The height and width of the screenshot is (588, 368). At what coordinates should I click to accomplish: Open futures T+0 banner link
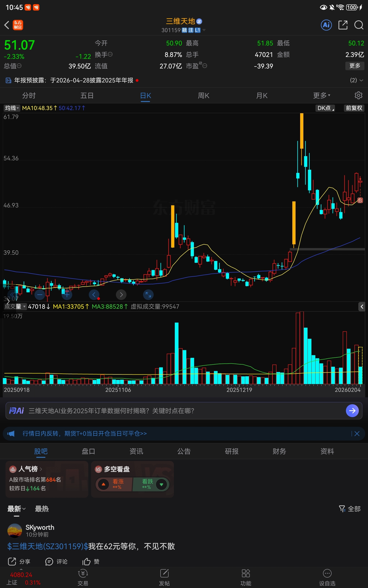[84, 433]
